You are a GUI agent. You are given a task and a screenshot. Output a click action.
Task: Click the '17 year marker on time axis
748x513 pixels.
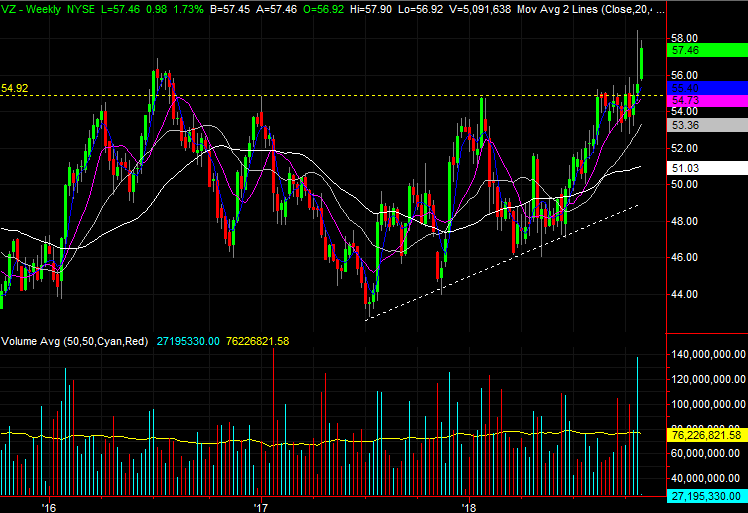(260, 507)
